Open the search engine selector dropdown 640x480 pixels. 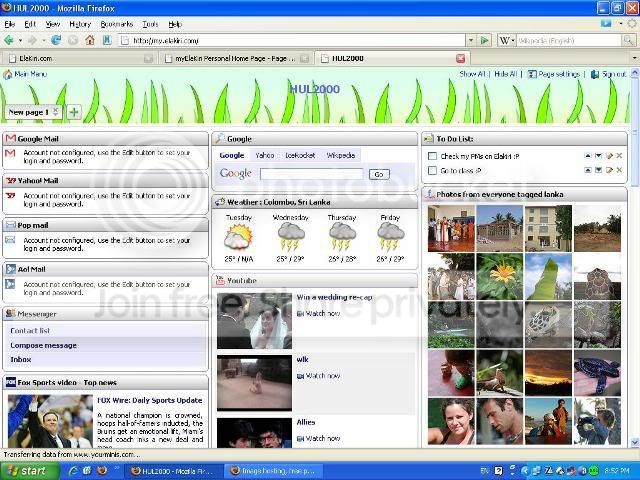(x=513, y=40)
